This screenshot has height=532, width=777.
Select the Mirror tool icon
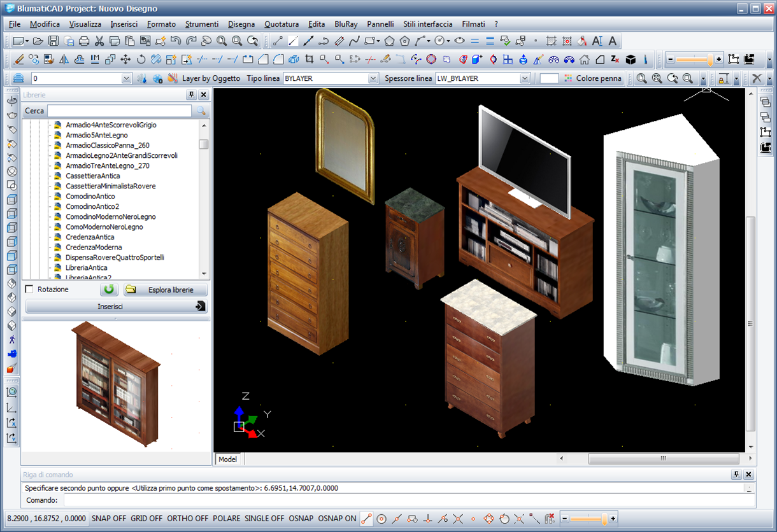(64, 60)
